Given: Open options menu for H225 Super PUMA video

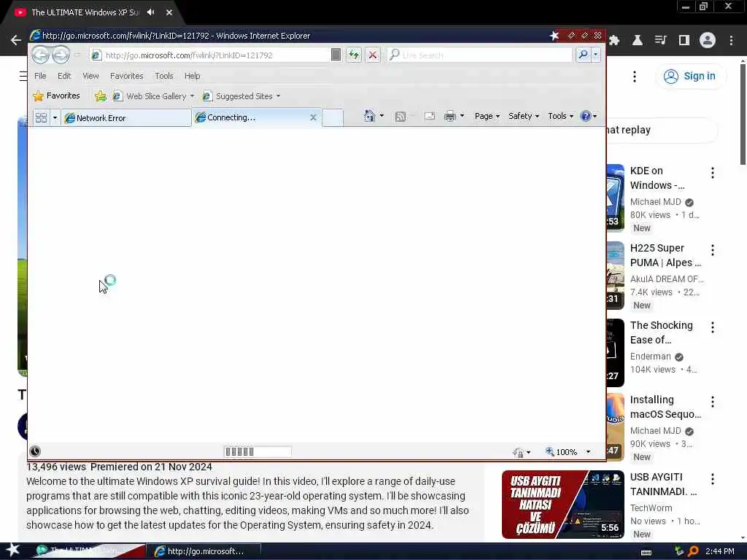Looking at the screenshot, I should tap(713, 250).
